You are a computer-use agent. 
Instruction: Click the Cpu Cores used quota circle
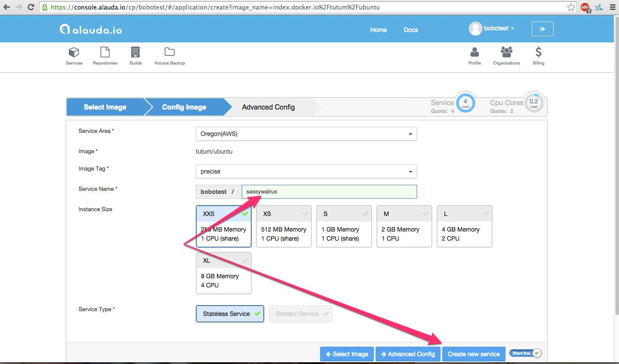point(534,103)
